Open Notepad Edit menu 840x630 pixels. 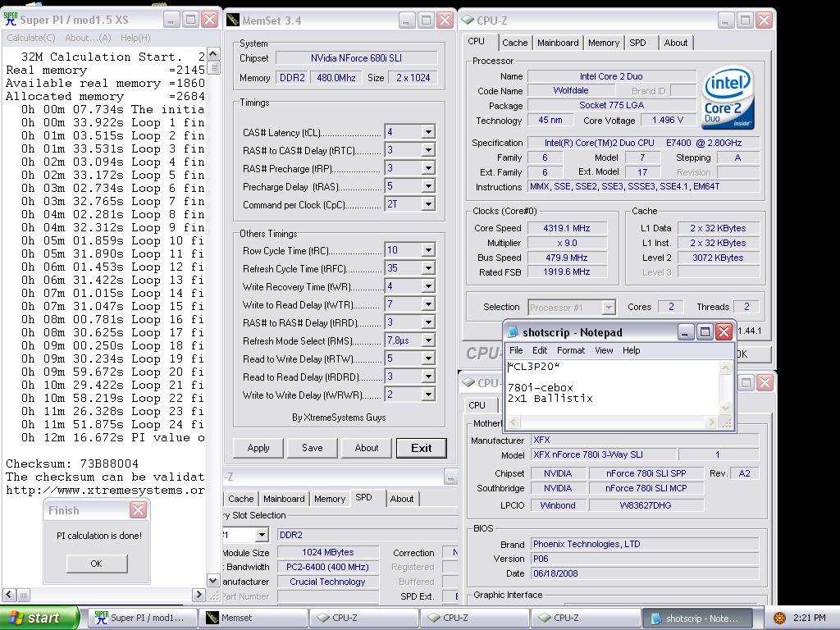click(x=540, y=350)
